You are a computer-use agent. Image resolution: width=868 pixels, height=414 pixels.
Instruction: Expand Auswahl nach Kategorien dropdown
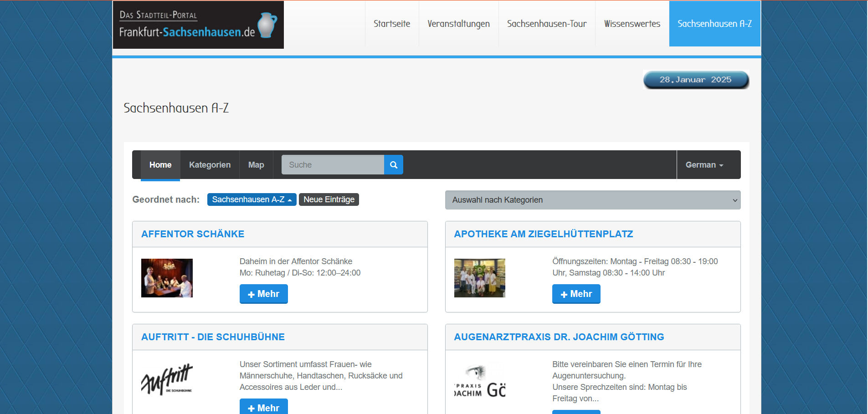[x=593, y=200]
